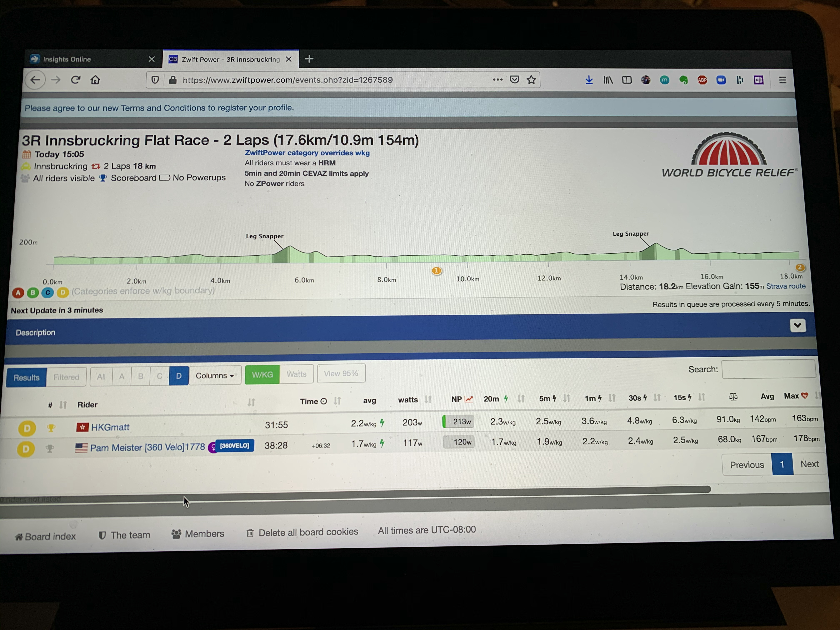Show All categories filter

tap(101, 377)
